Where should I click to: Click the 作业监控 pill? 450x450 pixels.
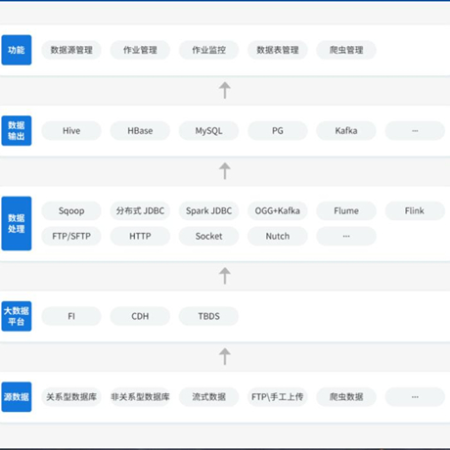click(x=209, y=50)
